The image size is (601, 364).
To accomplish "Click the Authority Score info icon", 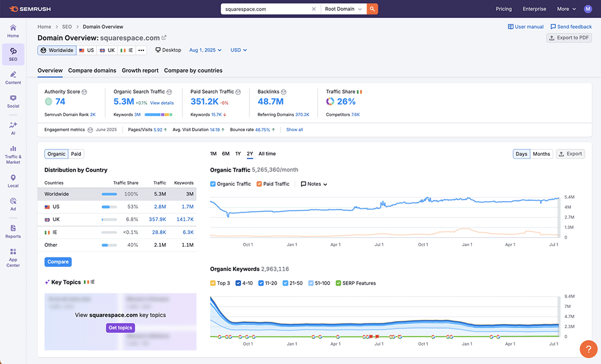I will pyautogui.click(x=85, y=92).
